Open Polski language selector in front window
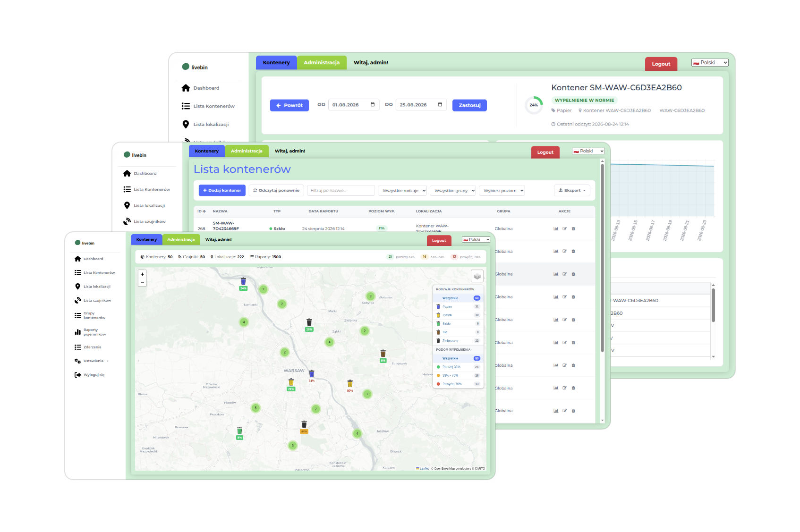Image resolution: width=800 pixels, height=532 pixels. (x=476, y=239)
